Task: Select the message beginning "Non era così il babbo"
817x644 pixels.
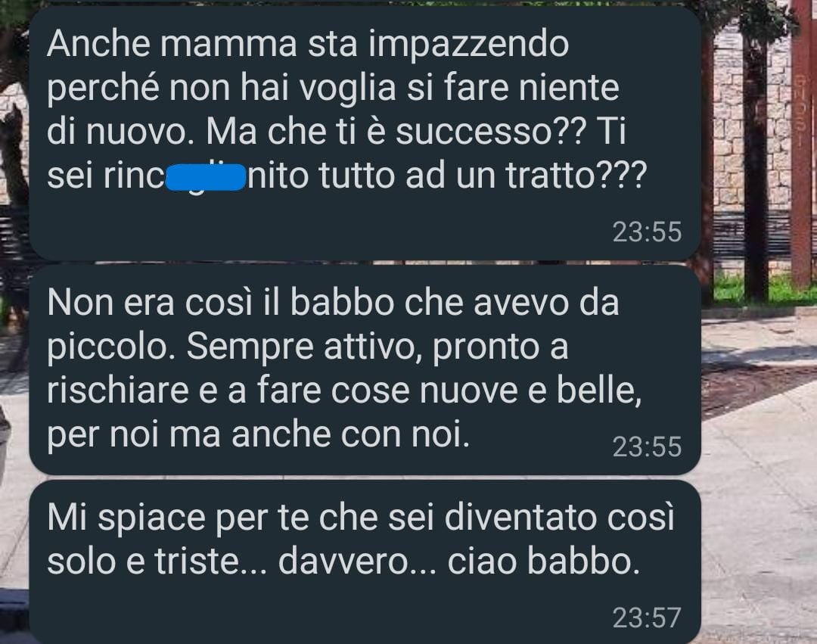Action: [365, 370]
